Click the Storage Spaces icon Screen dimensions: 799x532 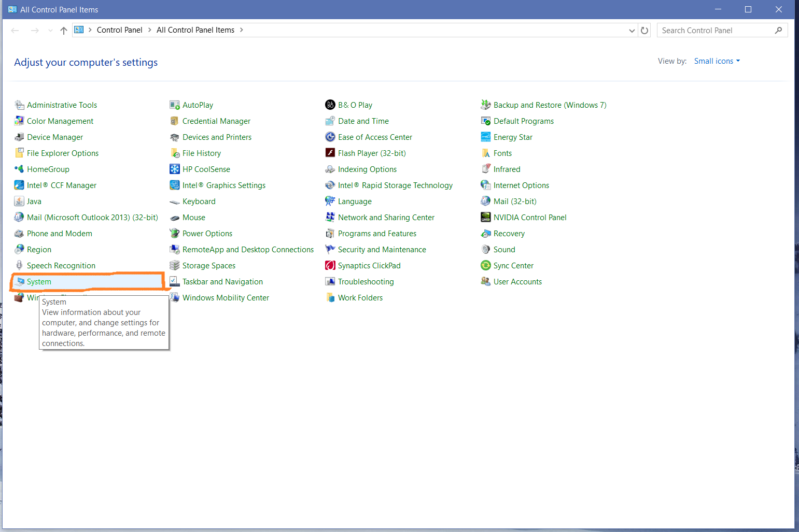click(x=175, y=266)
